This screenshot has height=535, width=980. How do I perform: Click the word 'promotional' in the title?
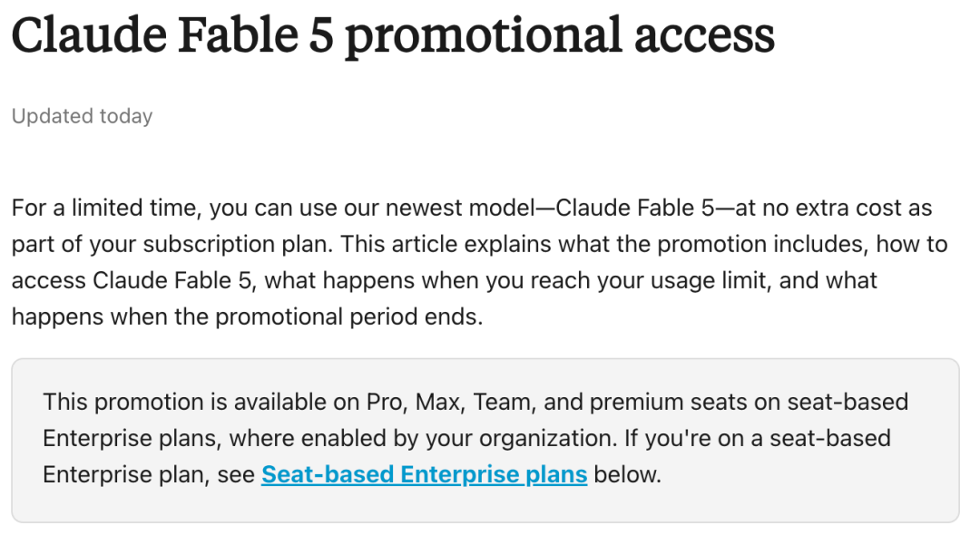pyautogui.click(x=484, y=37)
